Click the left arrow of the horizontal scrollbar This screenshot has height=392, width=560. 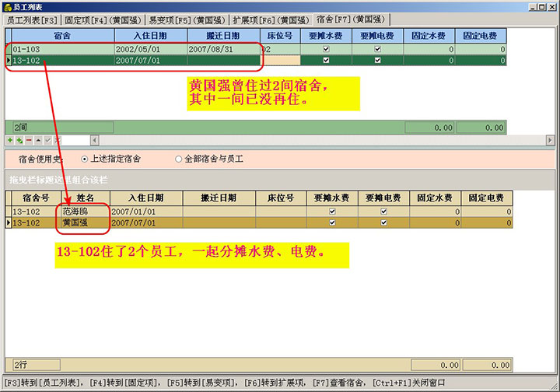95,140
